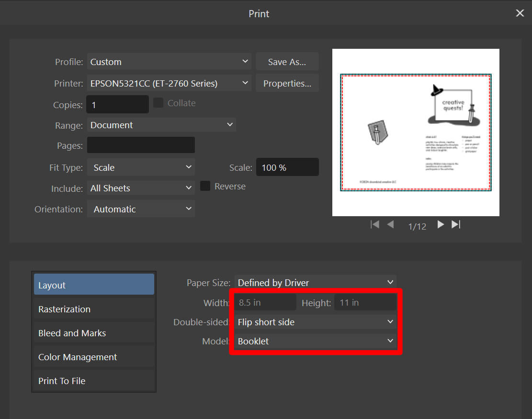
Task: Open the Print To File section
Action: point(93,381)
